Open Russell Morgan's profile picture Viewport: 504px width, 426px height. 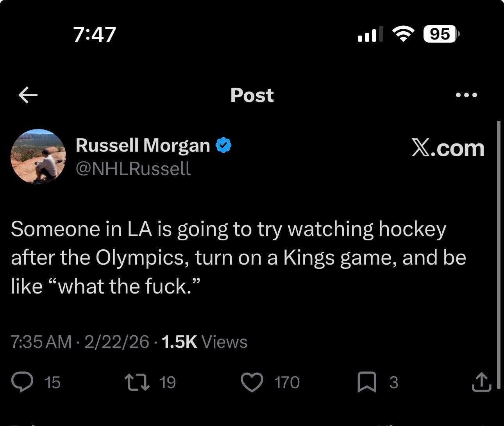(x=38, y=156)
